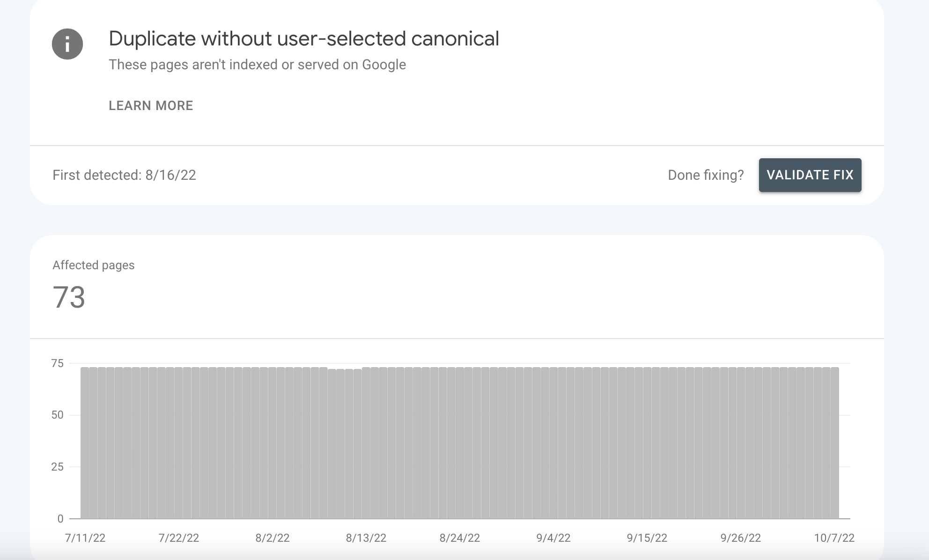Select the 7/22/22 date on the axis
Screen dimensions: 929x560
(x=179, y=538)
